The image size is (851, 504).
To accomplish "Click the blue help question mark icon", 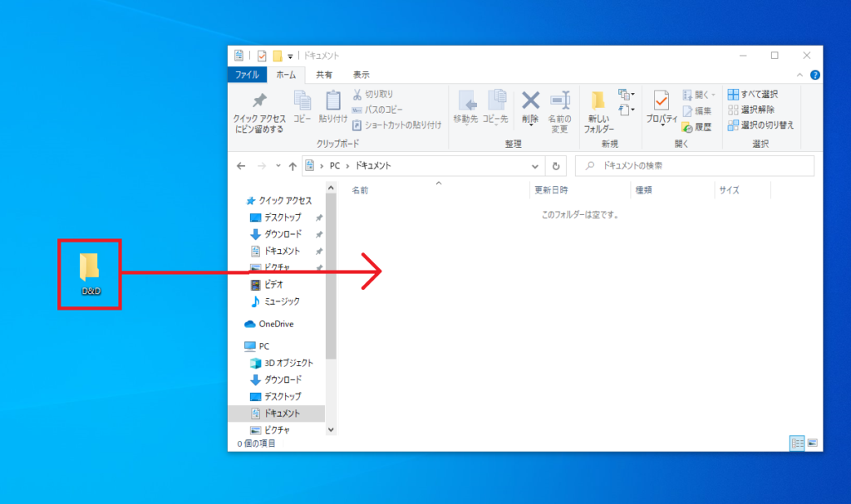I will click(815, 75).
